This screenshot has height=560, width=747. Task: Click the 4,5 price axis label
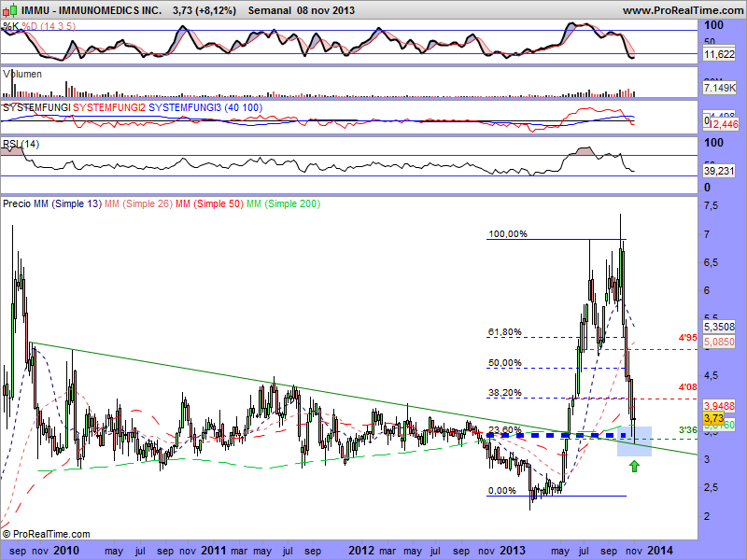(711, 376)
